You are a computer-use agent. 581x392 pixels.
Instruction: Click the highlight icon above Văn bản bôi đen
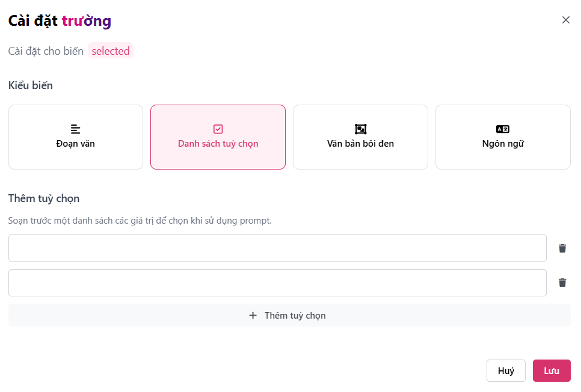click(x=360, y=129)
